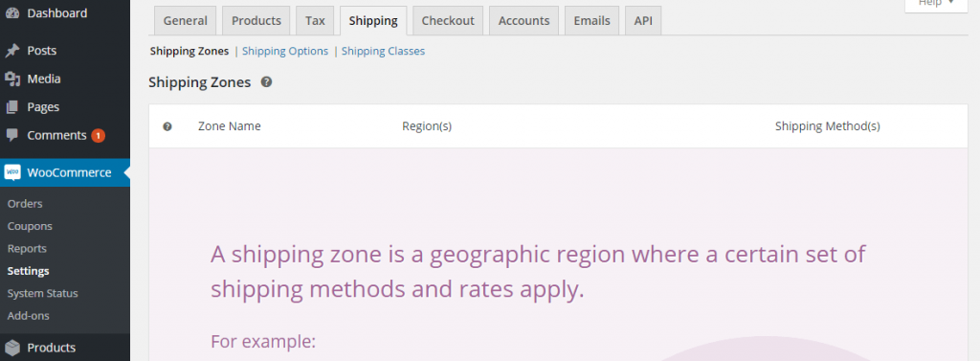
Task: Click the Media library icon
Action: pos(12,79)
